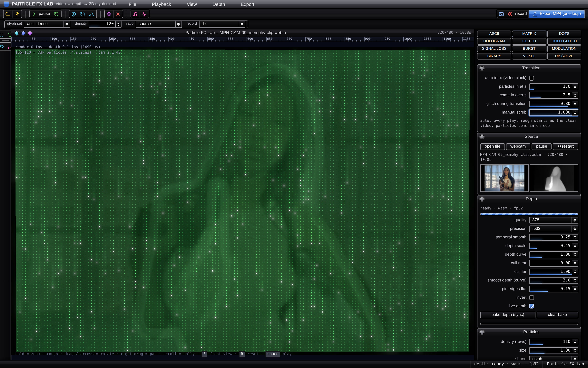Click the blue reset rotation arrow icon
588x368 pixels.
[x=83, y=14]
